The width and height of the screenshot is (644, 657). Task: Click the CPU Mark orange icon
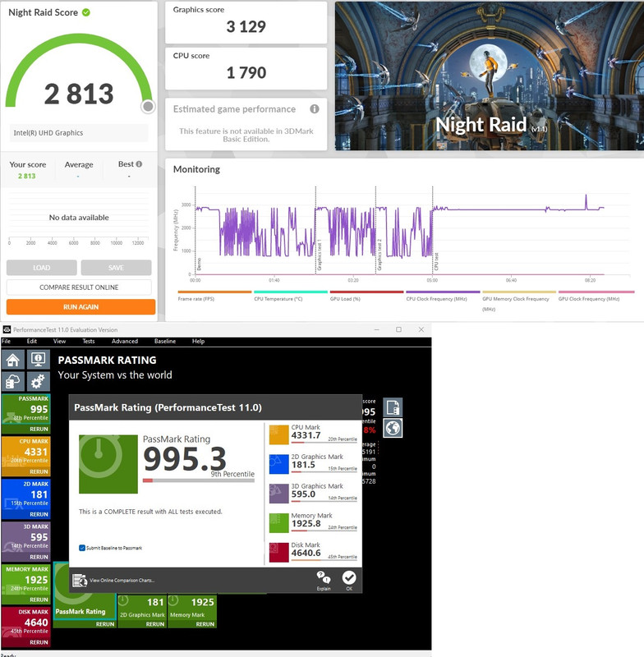tap(279, 435)
